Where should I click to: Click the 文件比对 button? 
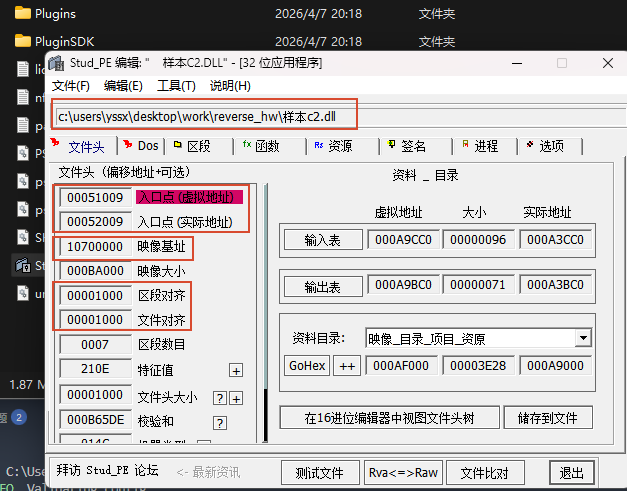(x=485, y=473)
